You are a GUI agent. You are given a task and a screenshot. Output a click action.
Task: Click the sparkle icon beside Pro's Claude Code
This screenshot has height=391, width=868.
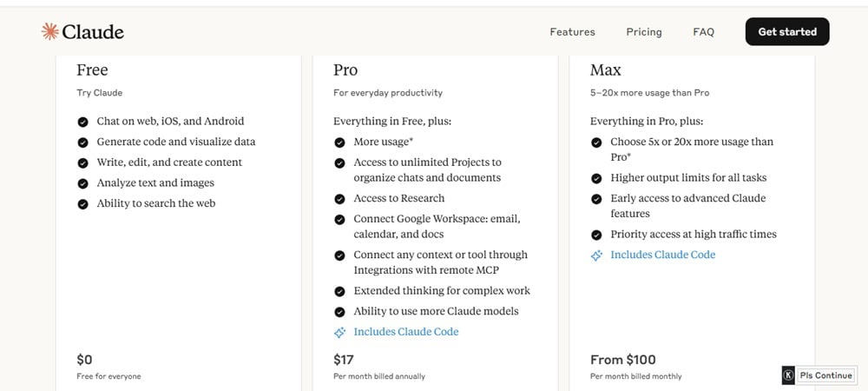pyautogui.click(x=340, y=332)
